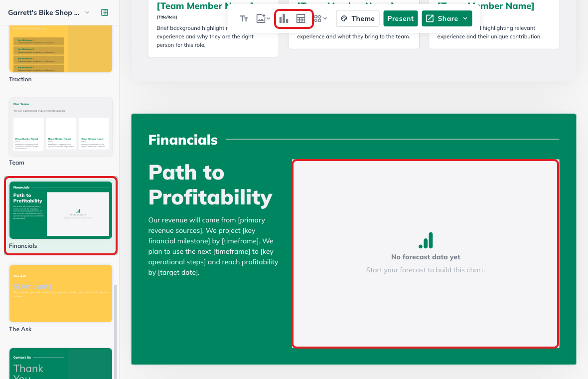Click the 'Team' slide label
The image size is (588, 379).
coord(16,163)
